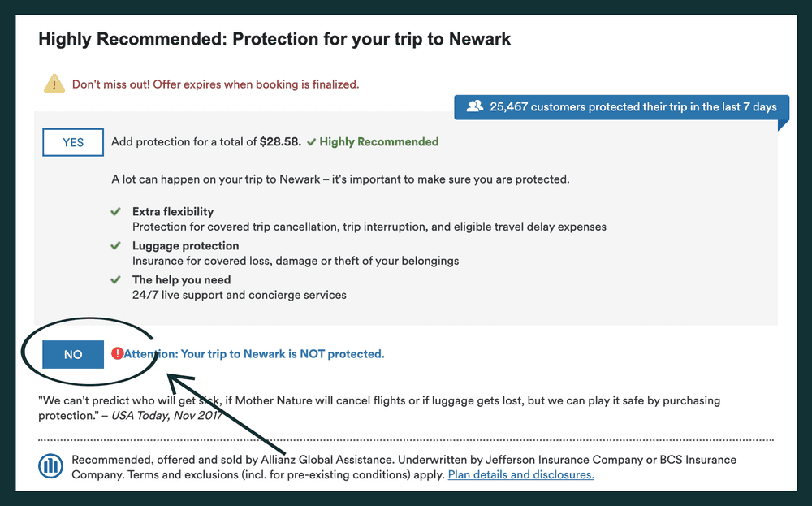Image resolution: width=812 pixels, height=506 pixels.
Task: Click the Extra flexibility heading
Action: pyautogui.click(x=173, y=212)
